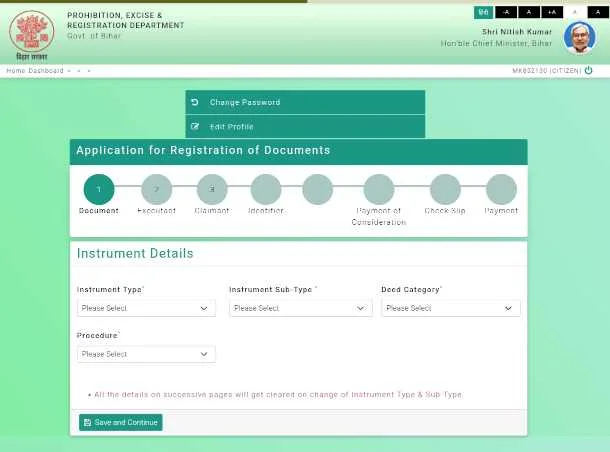Go to step 3 Claimant
This screenshot has width=610, height=452.
pyautogui.click(x=212, y=189)
